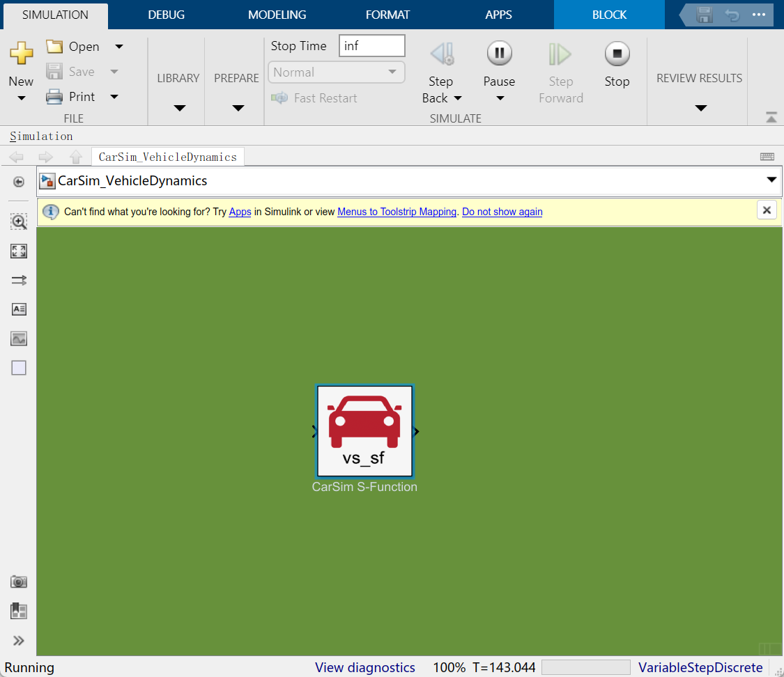784x677 pixels.
Task: Switch to the MODELING tab
Action: click(x=277, y=15)
